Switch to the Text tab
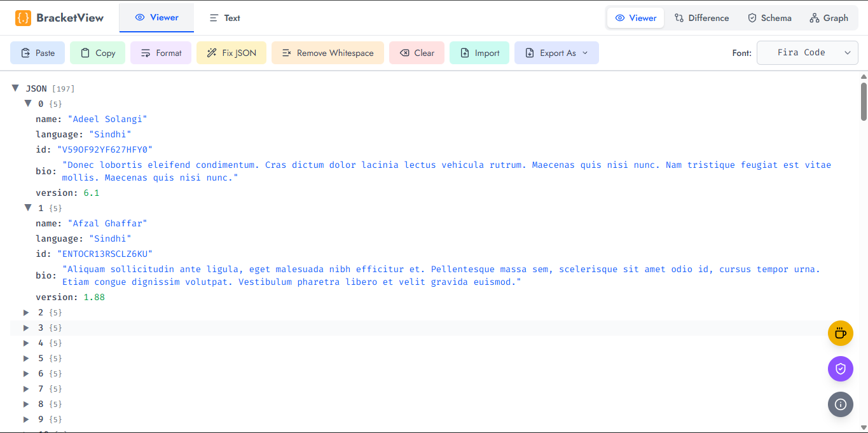 pyautogui.click(x=224, y=18)
